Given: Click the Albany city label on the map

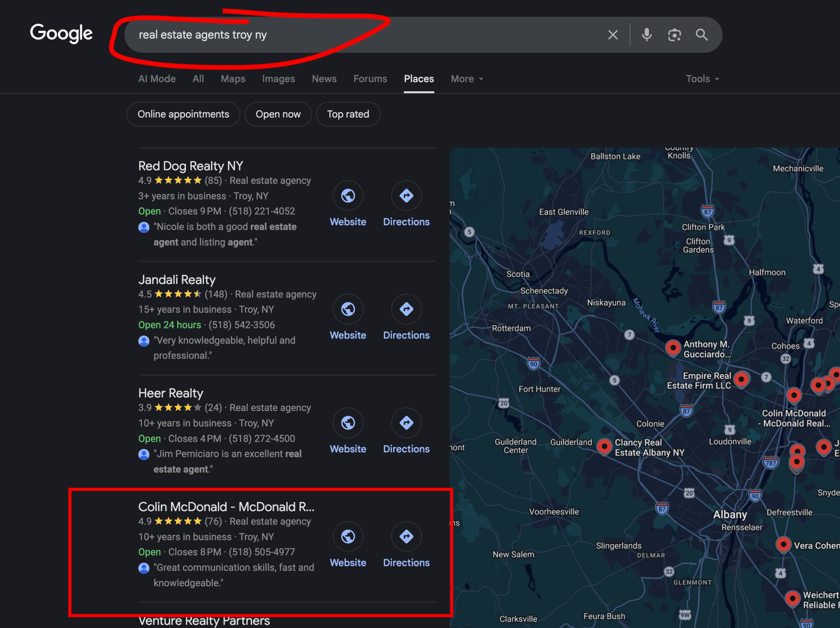Looking at the screenshot, I should point(729,514).
